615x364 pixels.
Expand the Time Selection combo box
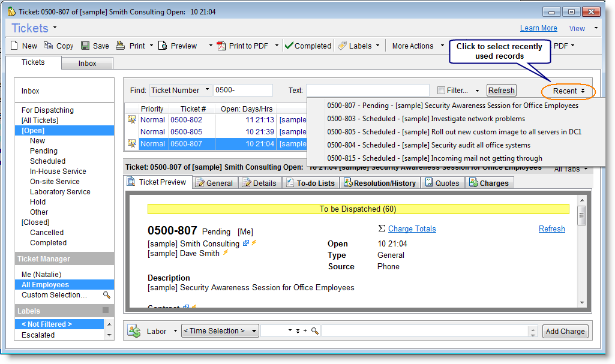pos(254,331)
